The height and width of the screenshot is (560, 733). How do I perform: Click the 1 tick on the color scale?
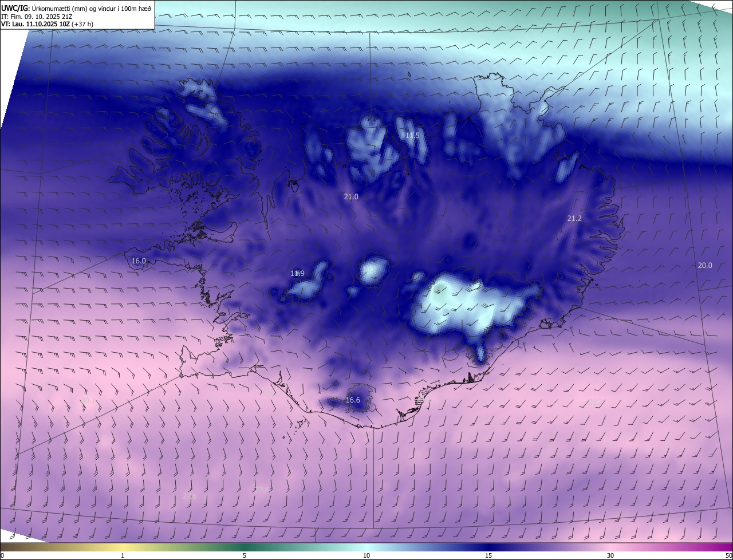point(123,555)
